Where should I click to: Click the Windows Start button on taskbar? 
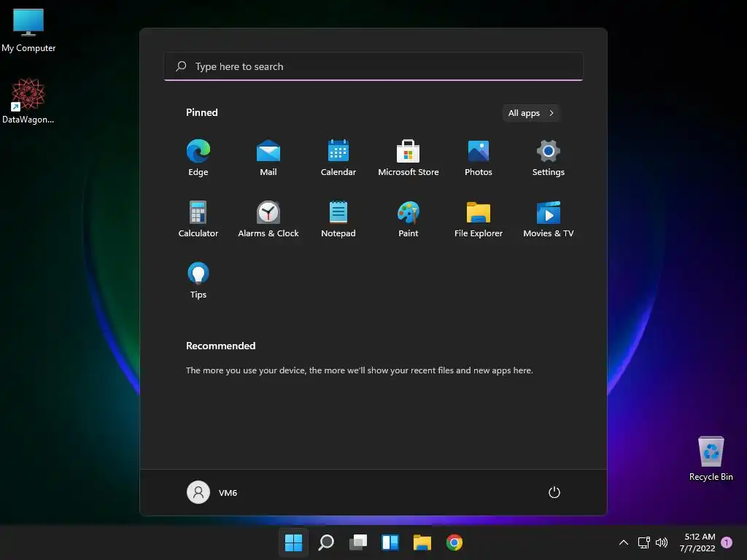point(293,542)
